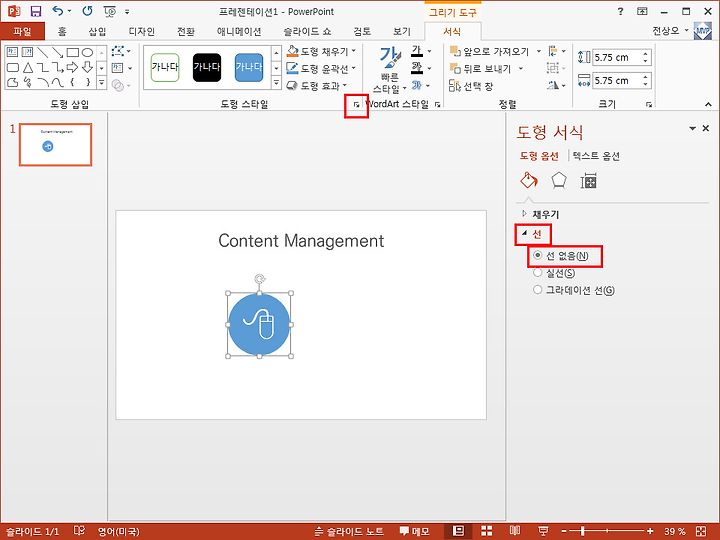
Task: Switch to Normal view icon in status bar
Action: (458, 531)
